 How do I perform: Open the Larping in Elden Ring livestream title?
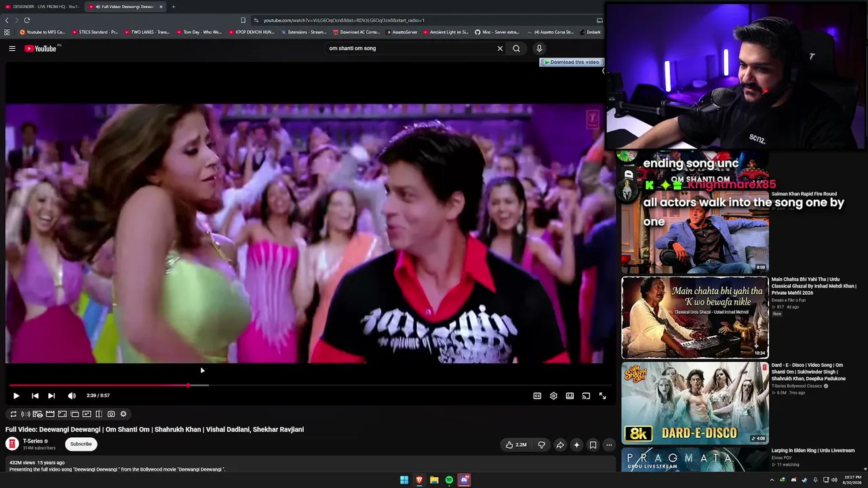(813, 450)
